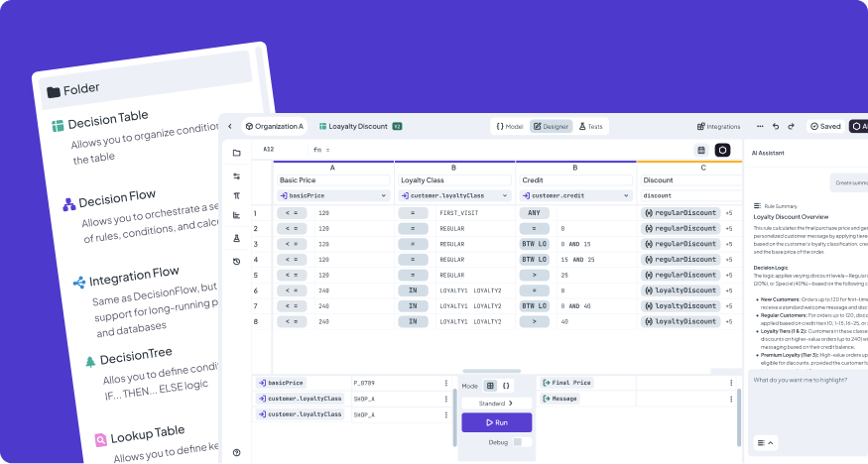Open options menu for Message output row
The width and height of the screenshot is (868, 464).
731,399
